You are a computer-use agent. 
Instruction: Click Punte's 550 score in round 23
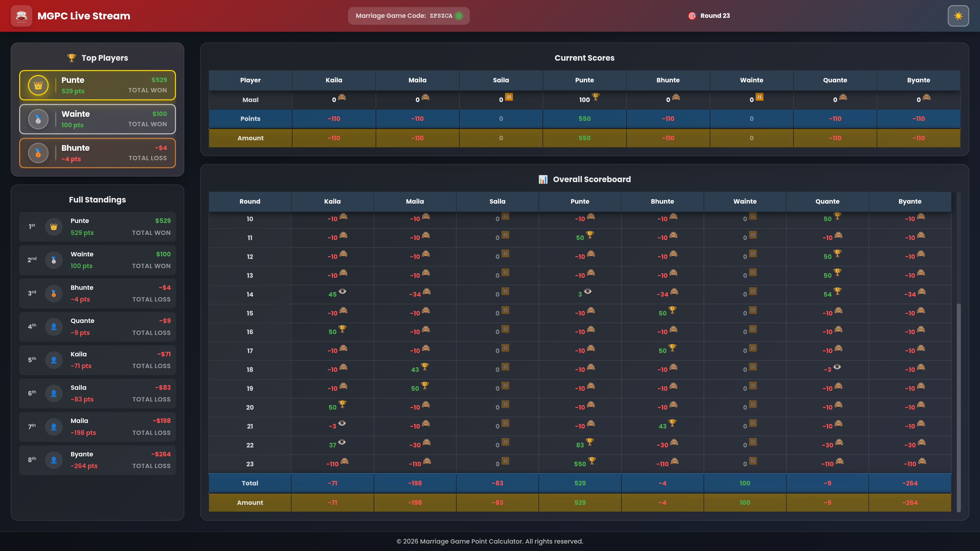point(580,464)
